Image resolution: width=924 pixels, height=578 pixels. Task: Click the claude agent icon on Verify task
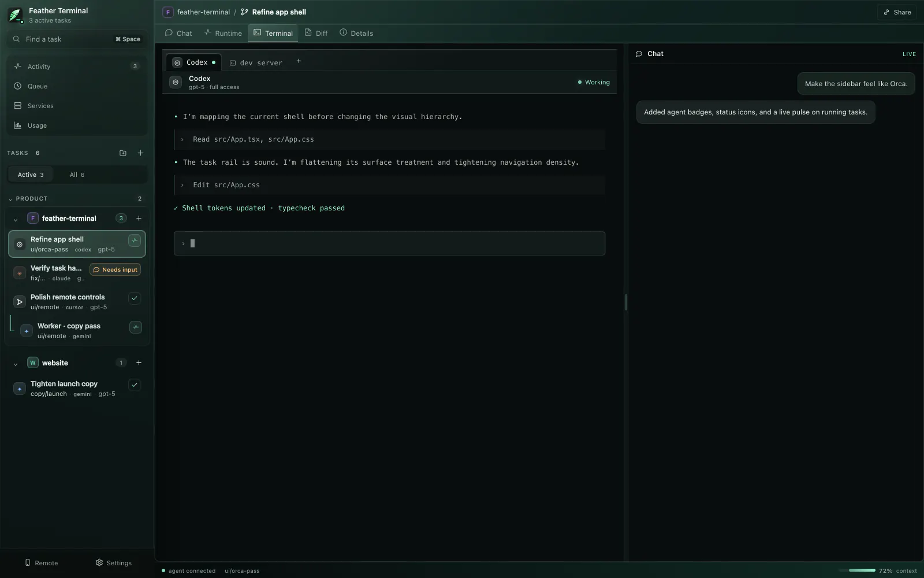[x=20, y=273]
